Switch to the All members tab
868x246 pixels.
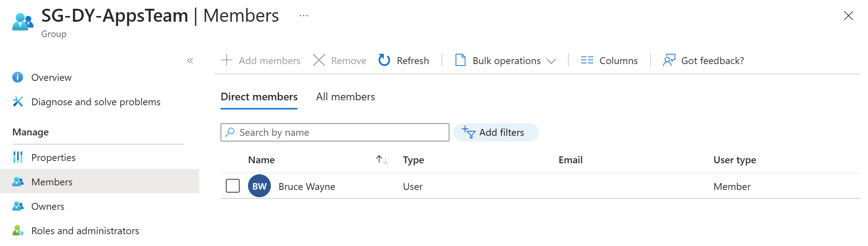tap(345, 97)
